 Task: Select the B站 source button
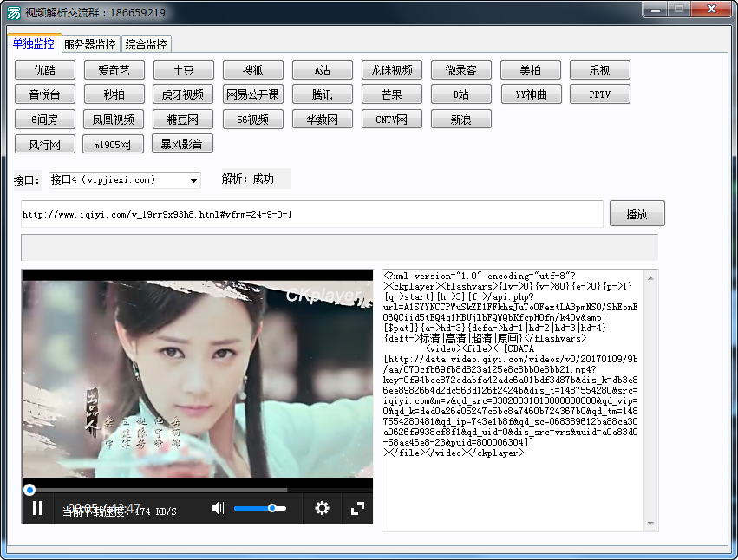461,94
